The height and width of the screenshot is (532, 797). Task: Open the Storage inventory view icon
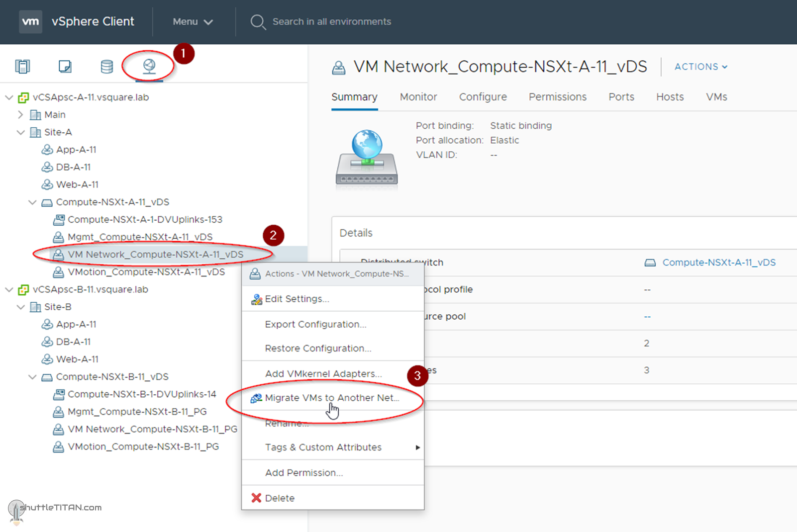tap(106, 66)
